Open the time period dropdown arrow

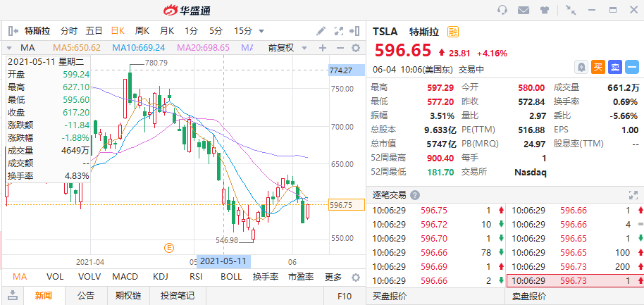tap(261, 31)
